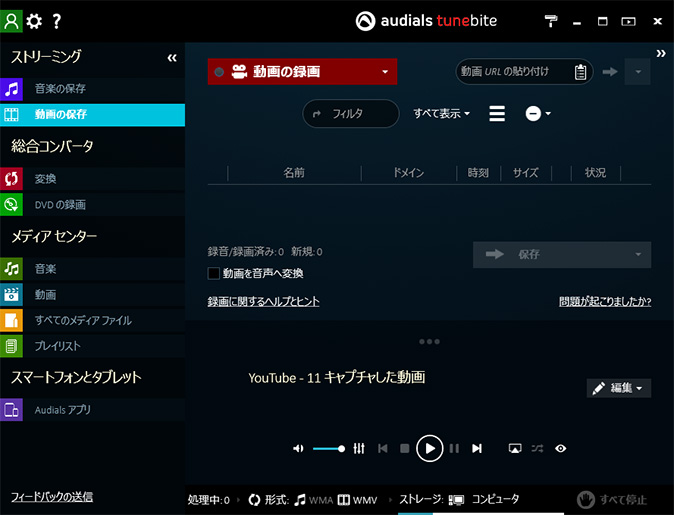Click the WMV video format setting
674x515 pixels.
tap(358, 500)
